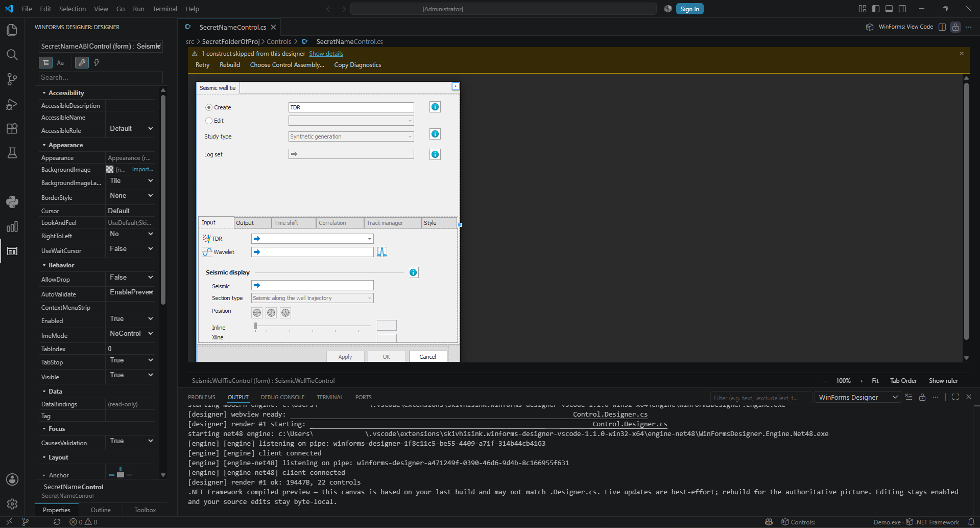This screenshot has height=528, width=980.
Task: Click the first Position globe icon
Action: [x=257, y=313]
